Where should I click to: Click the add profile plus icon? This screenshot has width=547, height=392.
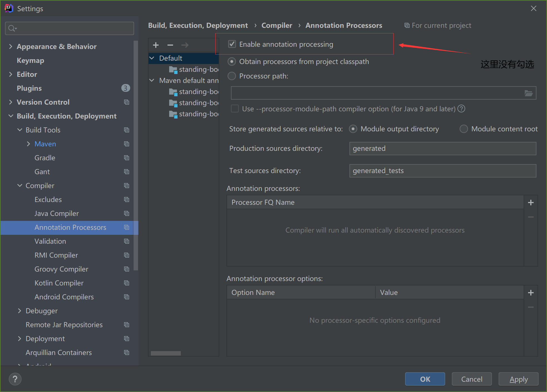tap(156, 45)
